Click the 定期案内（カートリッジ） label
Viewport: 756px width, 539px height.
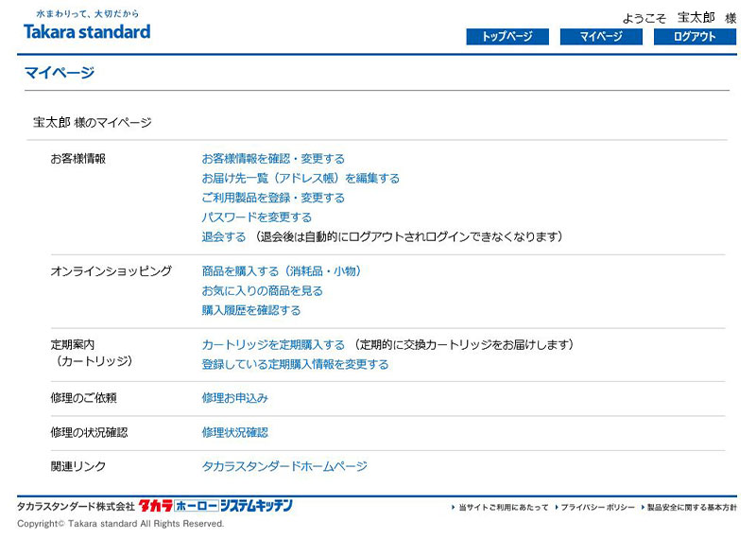pos(92,353)
